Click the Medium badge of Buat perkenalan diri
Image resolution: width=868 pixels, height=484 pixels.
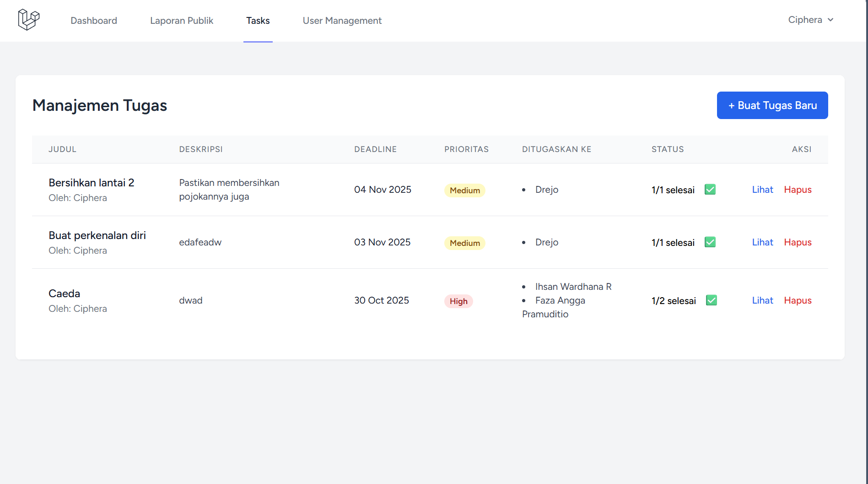[x=465, y=243]
